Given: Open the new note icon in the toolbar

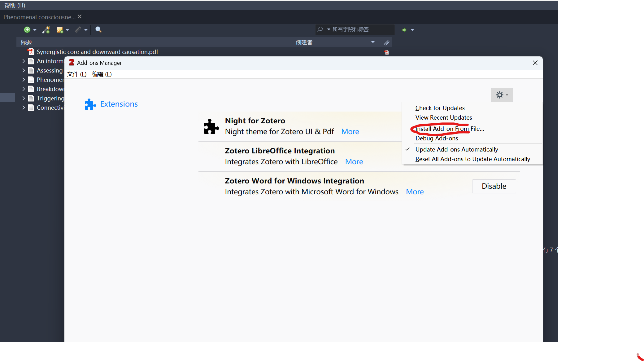Looking at the screenshot, I should click(60, 29).
